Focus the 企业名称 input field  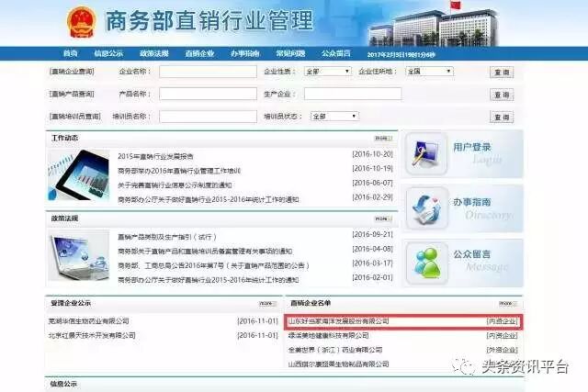pos(209,72)
